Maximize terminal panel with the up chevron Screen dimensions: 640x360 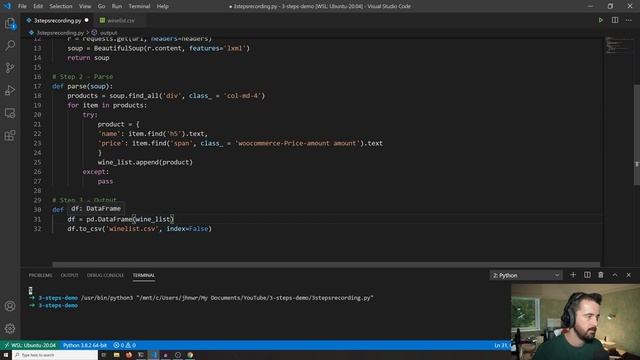[615, 275]
